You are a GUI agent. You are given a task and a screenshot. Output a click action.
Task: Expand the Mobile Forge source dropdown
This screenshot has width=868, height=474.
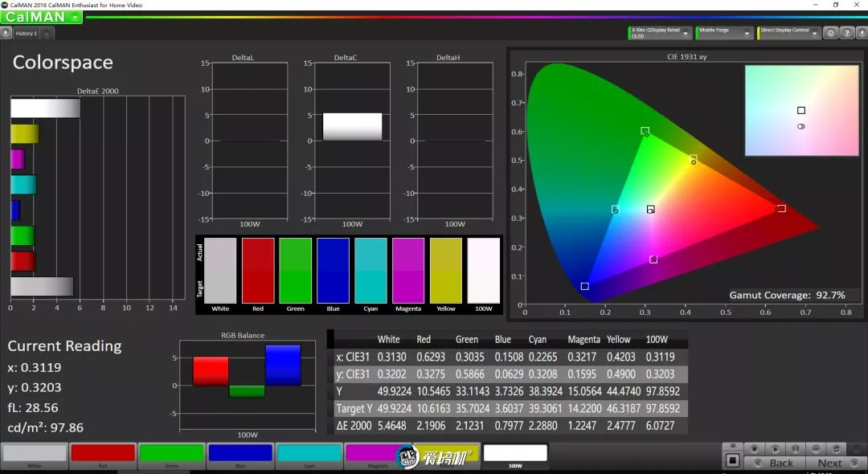point(723,32)
